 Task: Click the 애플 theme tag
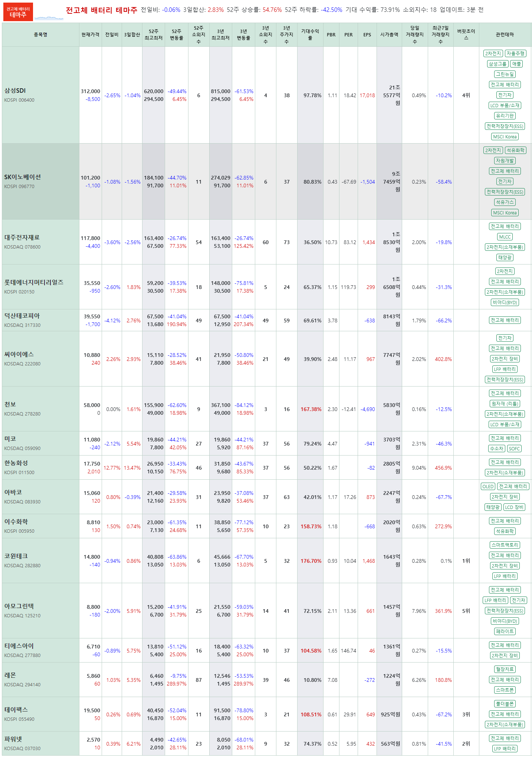tap(516, 64)
